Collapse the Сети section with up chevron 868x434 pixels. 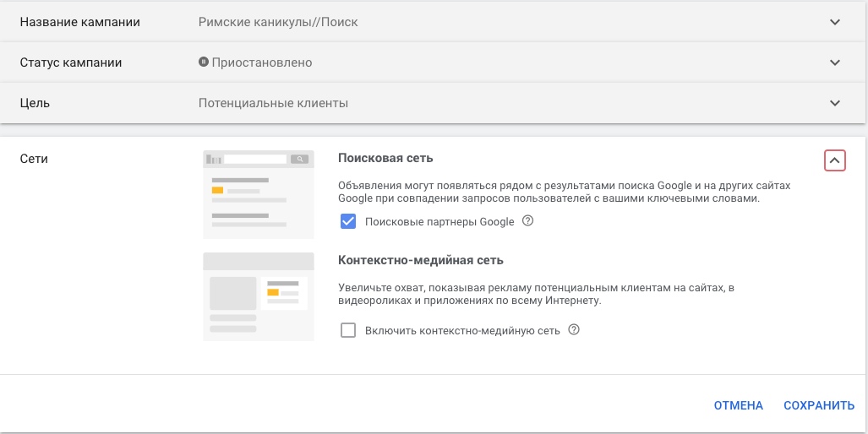pos(835,161)
